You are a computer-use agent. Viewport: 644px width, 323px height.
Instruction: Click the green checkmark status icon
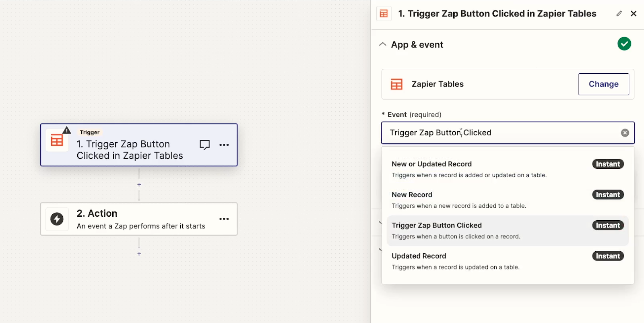(x=624, y=44)
